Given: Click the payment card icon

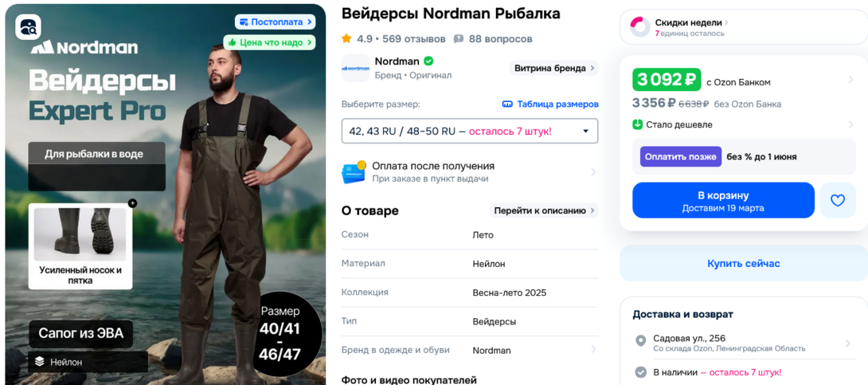Looking at the screenshot, I should [354, 172].
